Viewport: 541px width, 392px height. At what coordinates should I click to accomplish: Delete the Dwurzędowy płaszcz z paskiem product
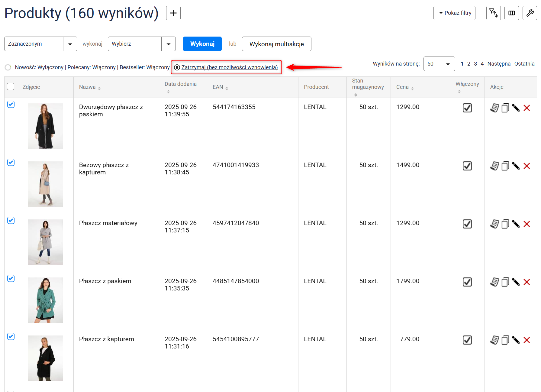[527, 108]
